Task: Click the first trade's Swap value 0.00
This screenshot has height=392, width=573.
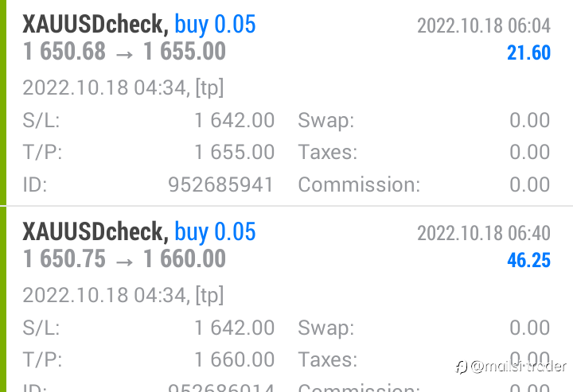Action: (x=529, y=120)
